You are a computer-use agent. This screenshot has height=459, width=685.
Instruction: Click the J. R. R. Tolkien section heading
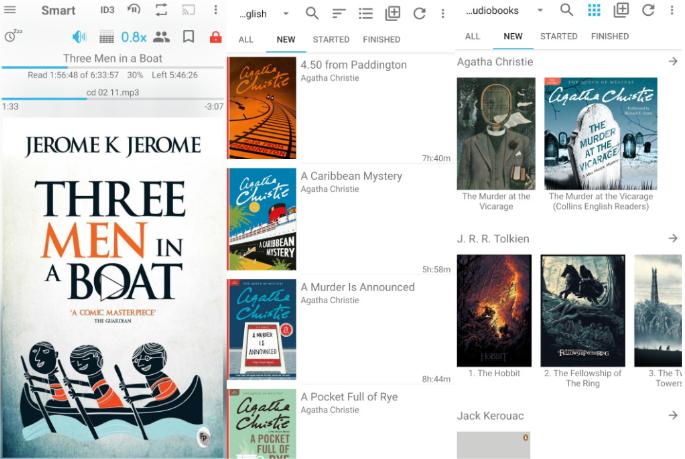tap(493, 238)
